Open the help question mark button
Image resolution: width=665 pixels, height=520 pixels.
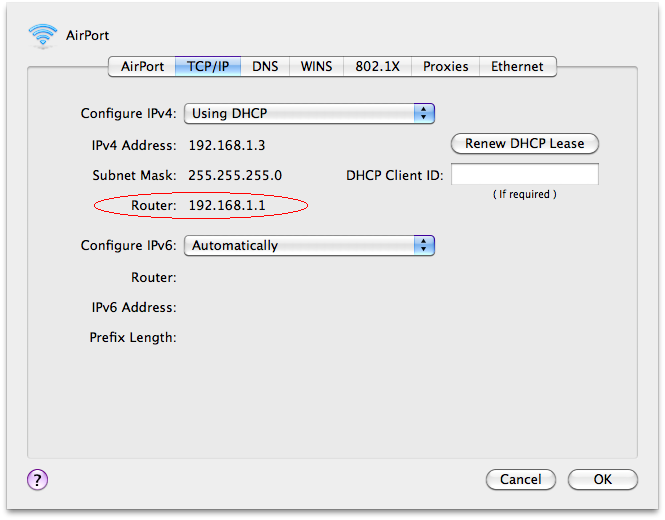coord(37,480)
